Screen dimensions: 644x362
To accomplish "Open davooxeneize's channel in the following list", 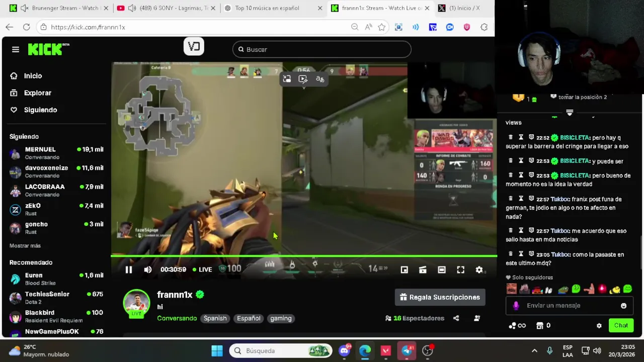I will coord(56,171).
